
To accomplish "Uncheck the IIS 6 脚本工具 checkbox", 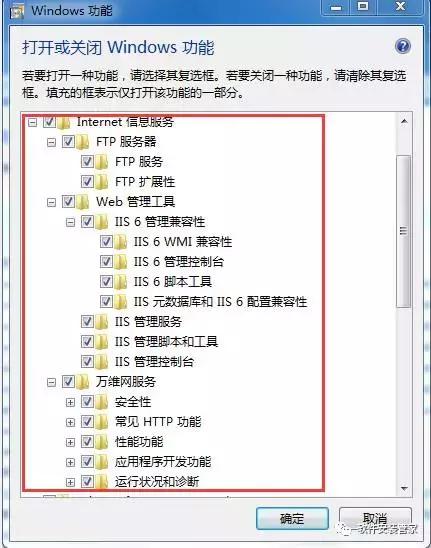I will click(106, 282).
